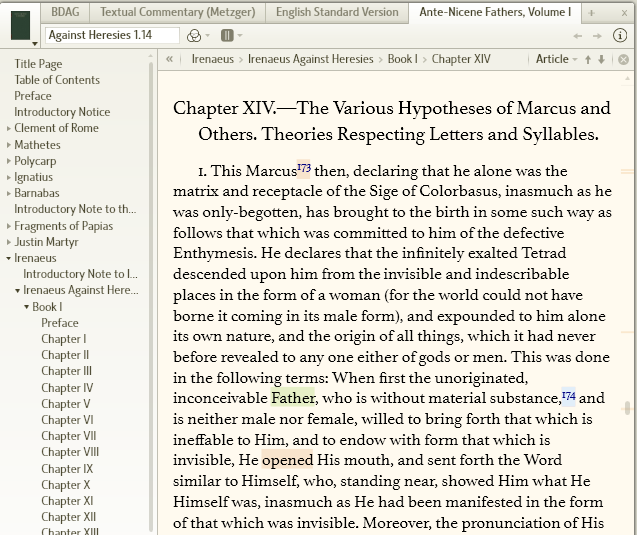Jump to previous article with up arrow

click(588, 60)
